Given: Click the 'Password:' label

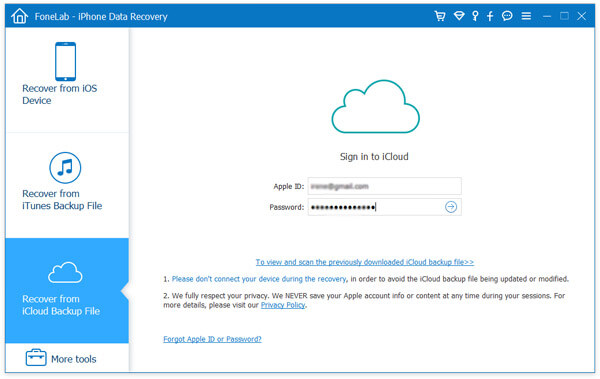Looking at the screenshot, I should pos(287,207).
